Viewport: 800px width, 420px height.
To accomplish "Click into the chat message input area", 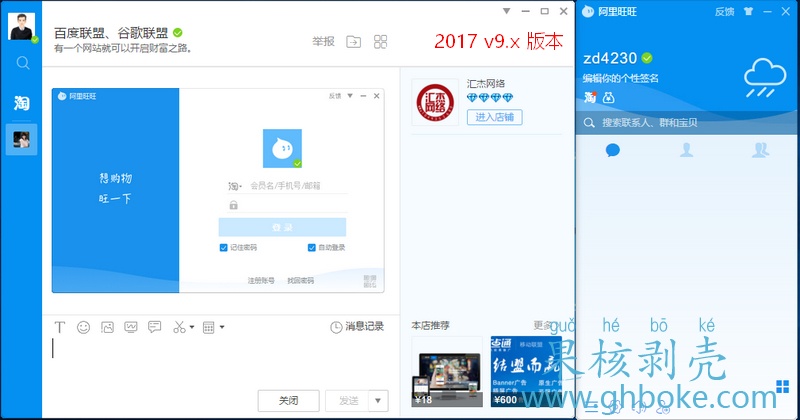I will pyautogui.click(x=219, y=360).
